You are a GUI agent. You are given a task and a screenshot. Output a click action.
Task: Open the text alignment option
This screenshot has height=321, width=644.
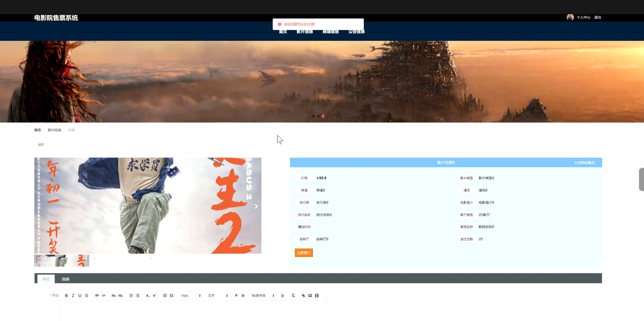[283, 296]
